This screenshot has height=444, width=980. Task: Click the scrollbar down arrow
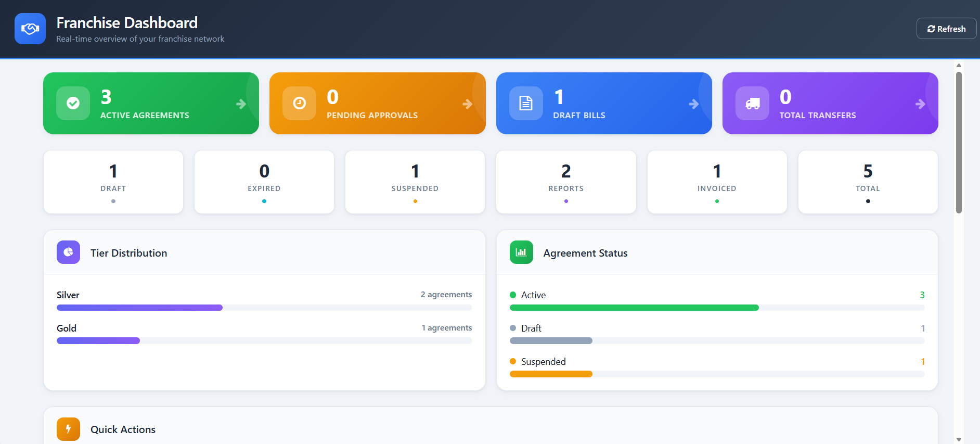[959, 440]
